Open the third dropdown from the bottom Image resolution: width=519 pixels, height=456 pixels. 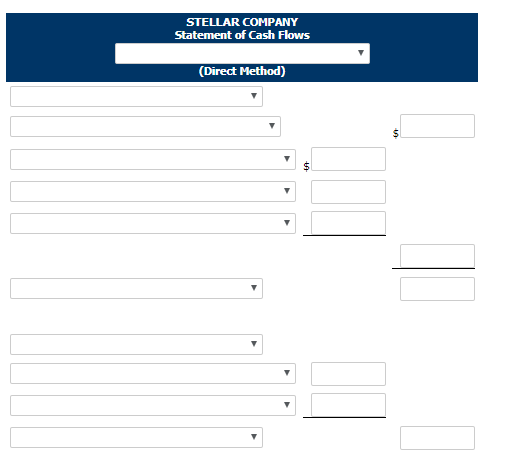coord(153,374)
